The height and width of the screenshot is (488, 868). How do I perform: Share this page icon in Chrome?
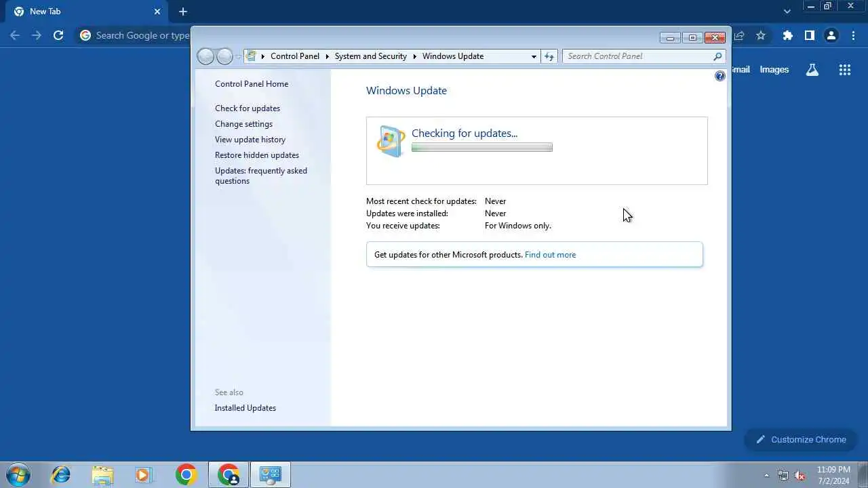[739, 35]
